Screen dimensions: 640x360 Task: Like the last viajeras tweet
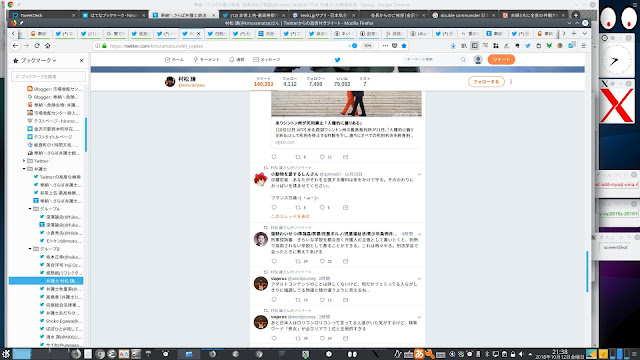click(x=322, y=338)
